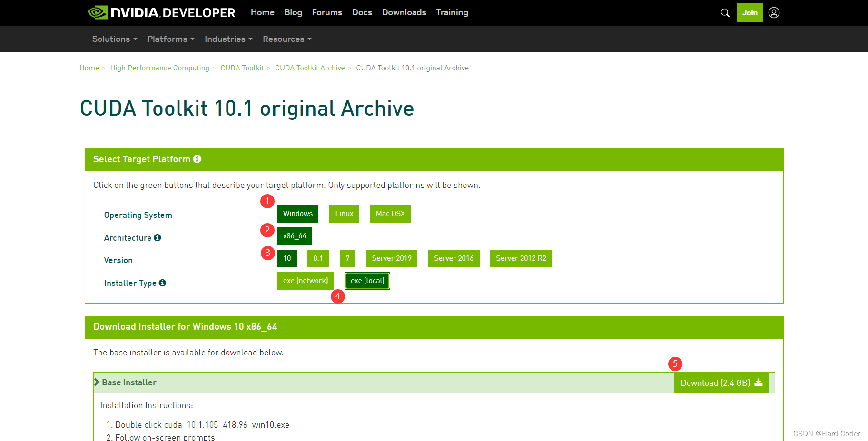Open Training in top navigation
The height and width of the screenshot is (441, 868).
[452, 12]
